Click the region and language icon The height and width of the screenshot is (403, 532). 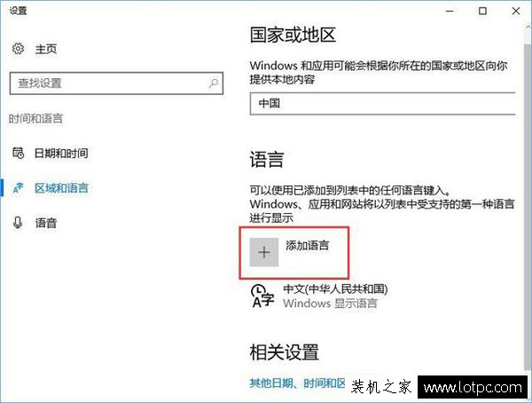(x=18, y=188)
